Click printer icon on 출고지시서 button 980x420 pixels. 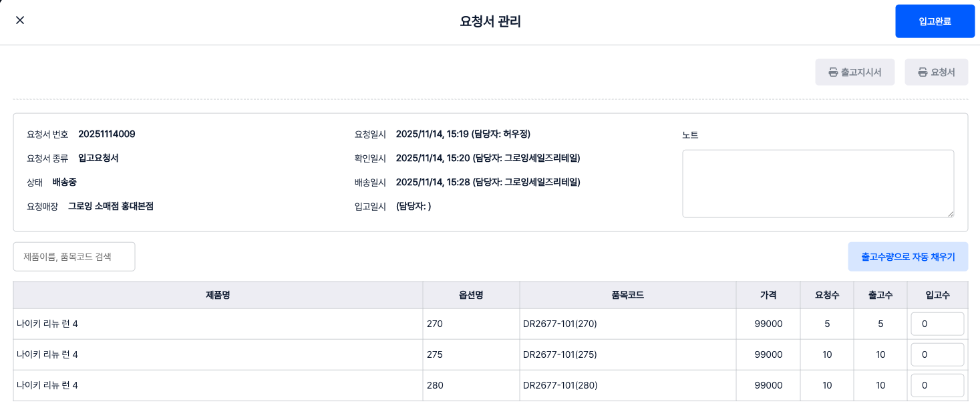click(833, 72)
